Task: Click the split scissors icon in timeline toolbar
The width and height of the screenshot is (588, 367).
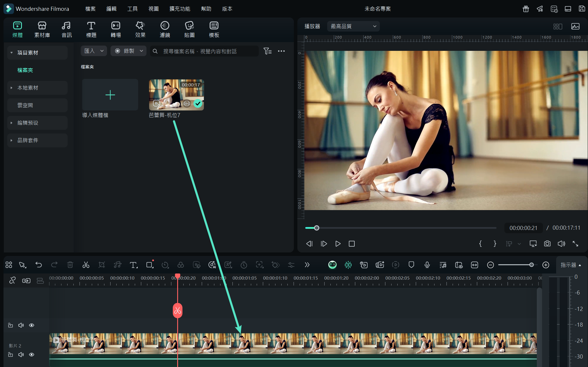Action: (86, 265)
